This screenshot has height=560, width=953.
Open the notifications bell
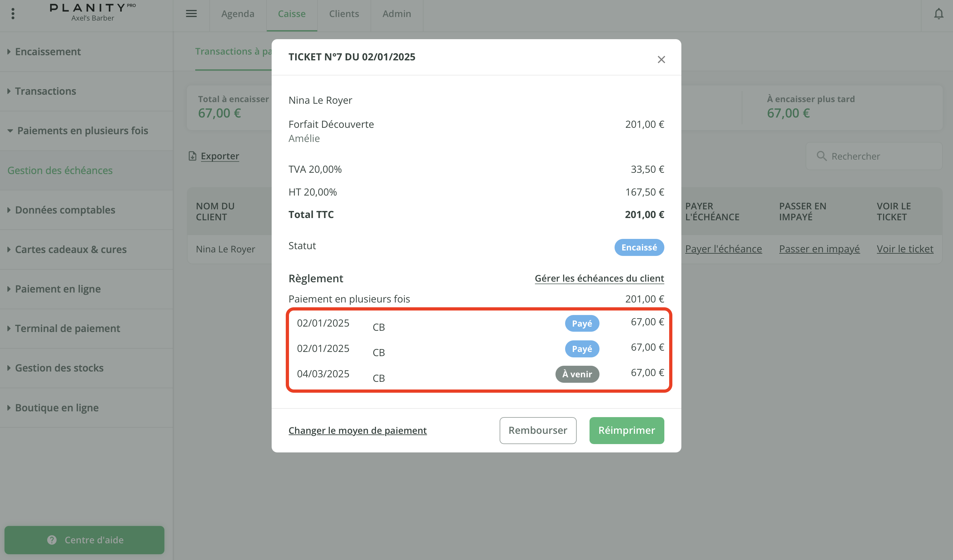pos(938,14)
